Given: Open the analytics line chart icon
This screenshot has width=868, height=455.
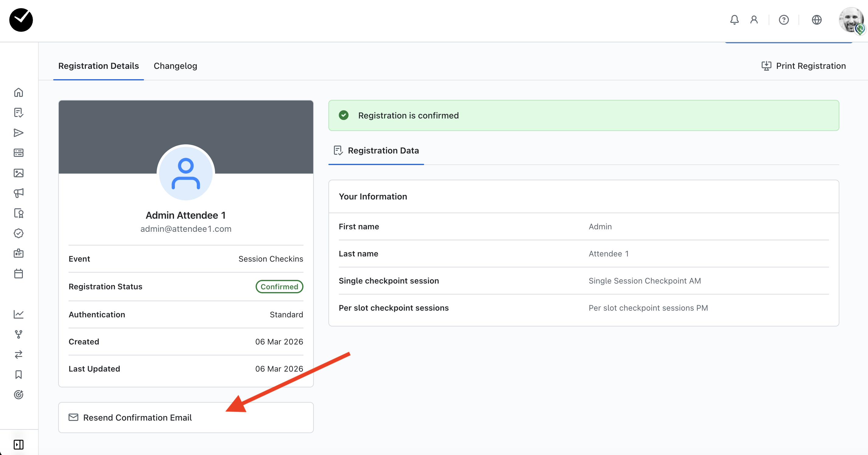Looking at the screenshot, I should [19, 314].
